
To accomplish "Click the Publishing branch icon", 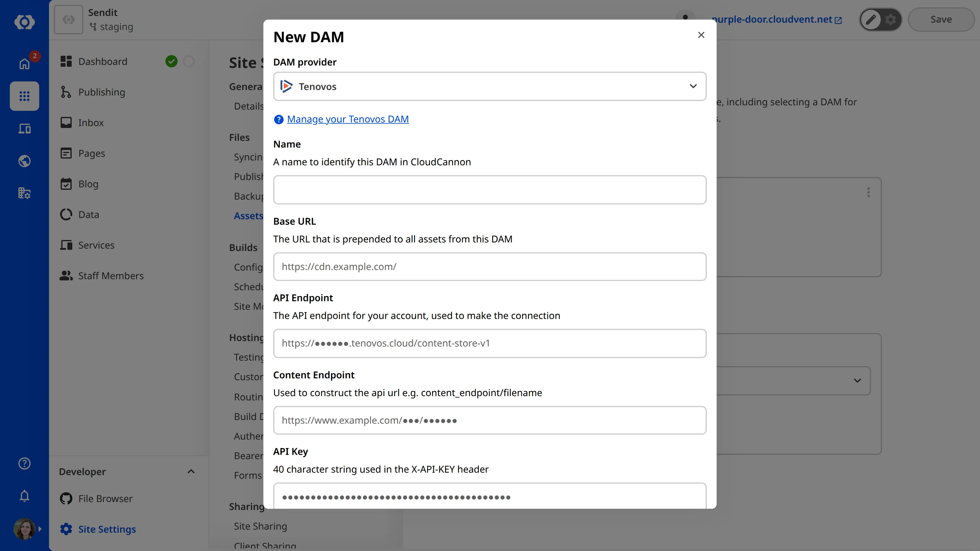I will tap(66, 92).
